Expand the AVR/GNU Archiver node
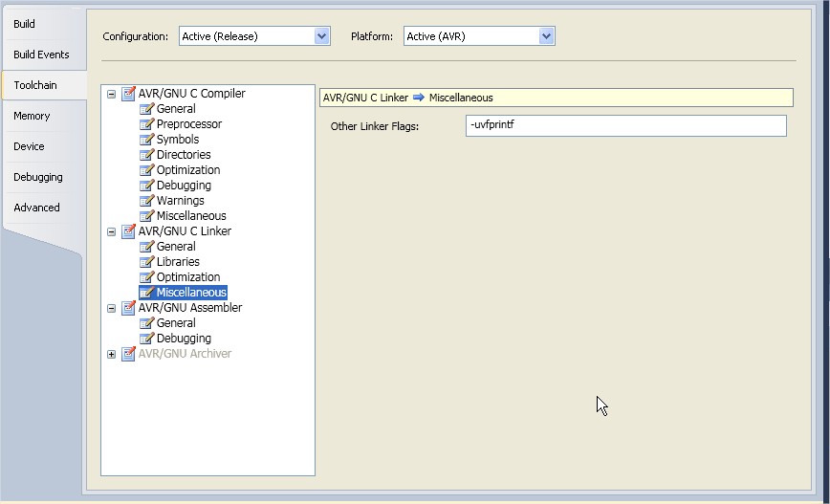 pos(111,355)
